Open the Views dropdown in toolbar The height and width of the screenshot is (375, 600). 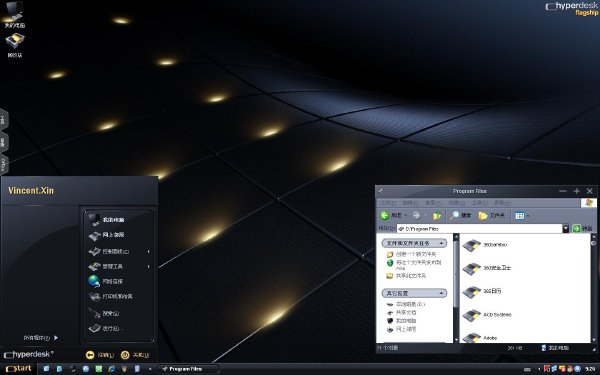[522, 216]
